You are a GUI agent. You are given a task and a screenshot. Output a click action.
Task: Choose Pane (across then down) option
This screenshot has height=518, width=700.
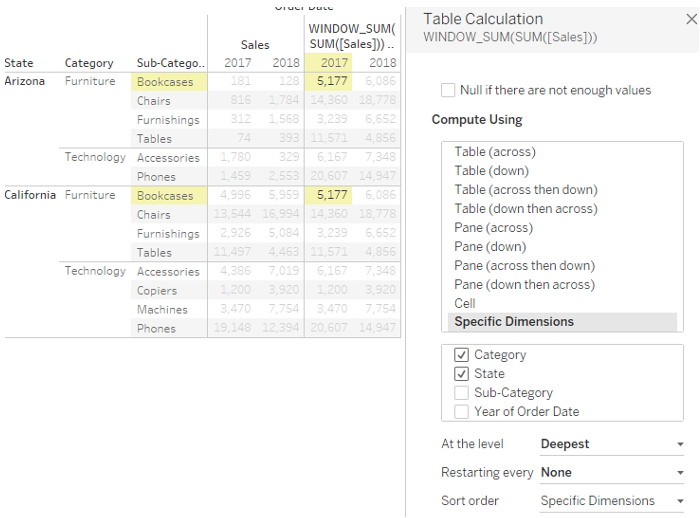[524, 266]
